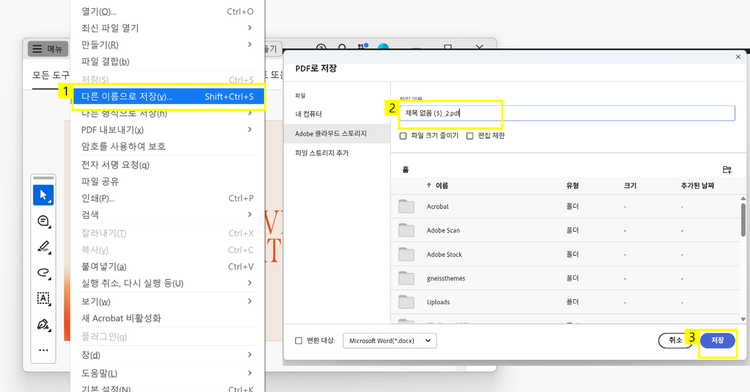Select the arrow selection tool
The height and width of the screenshot is (392, 750).
coord(43,195)
